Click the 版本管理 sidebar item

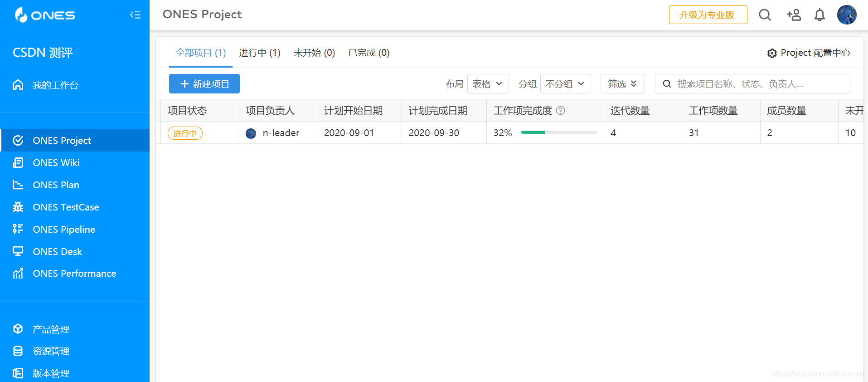(x=75, y=373)
